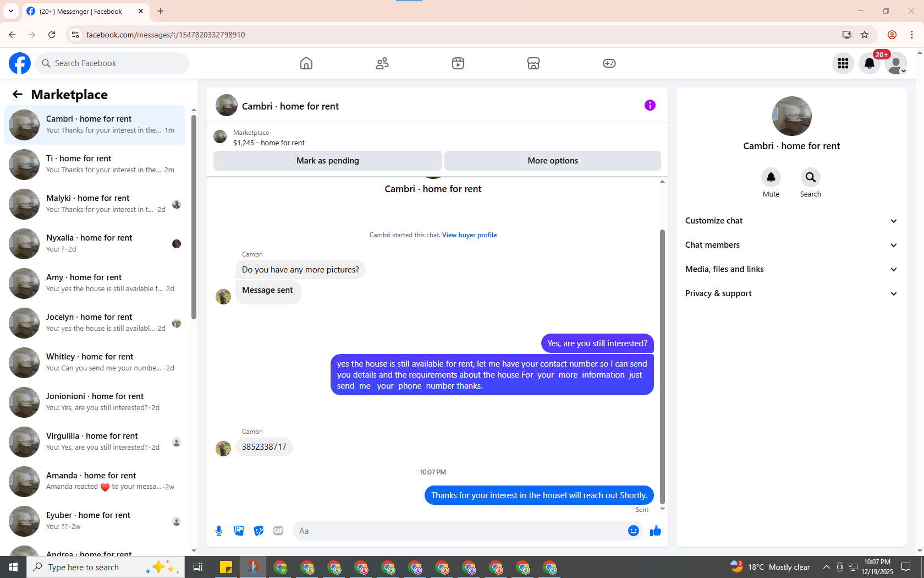Open Nyxalia home for rent conversation
This screenshot has height=578, width=924.
[95, 244]
